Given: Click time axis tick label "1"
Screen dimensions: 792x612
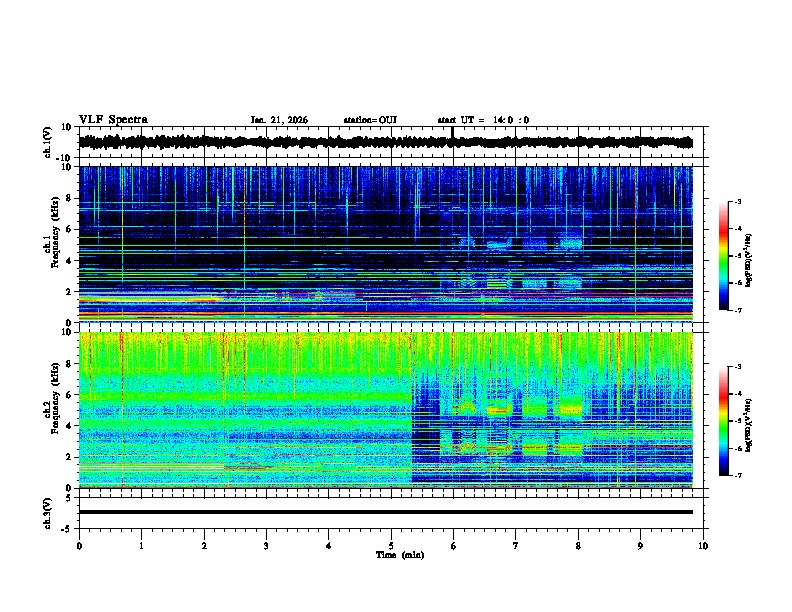Looking at the screenshot, I should pyautogui.click(x=141, y=546).
